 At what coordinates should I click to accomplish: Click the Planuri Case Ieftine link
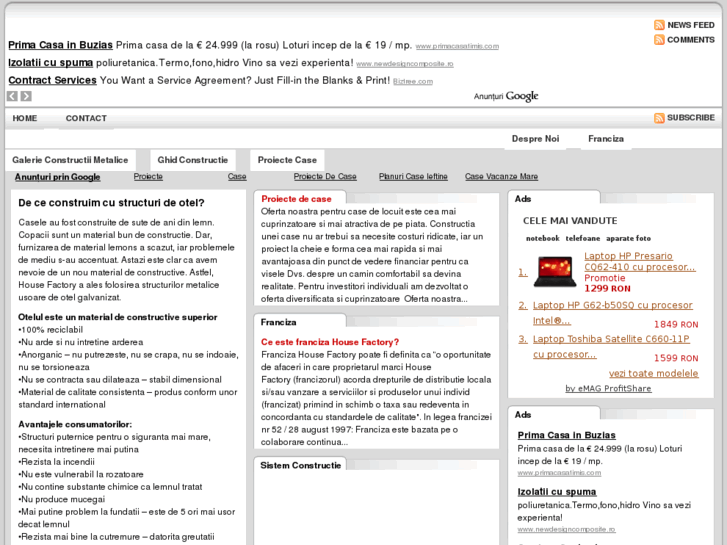[x=413, y=177]
